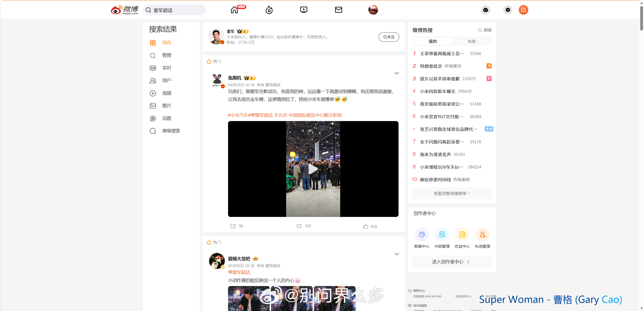The width and height of the screenshot is (644, 311).
Task: Click the 收益中心 creator icon
Action: coord(462,235)
